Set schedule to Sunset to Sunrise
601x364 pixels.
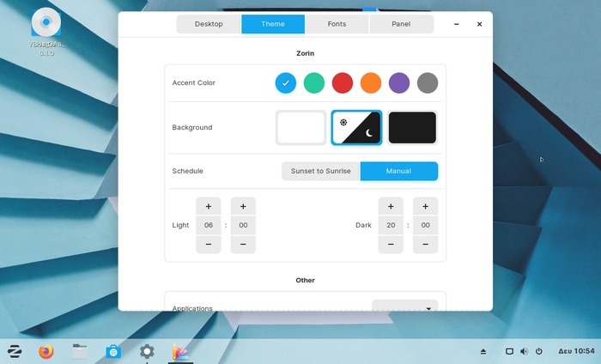(x=321, y=171)
